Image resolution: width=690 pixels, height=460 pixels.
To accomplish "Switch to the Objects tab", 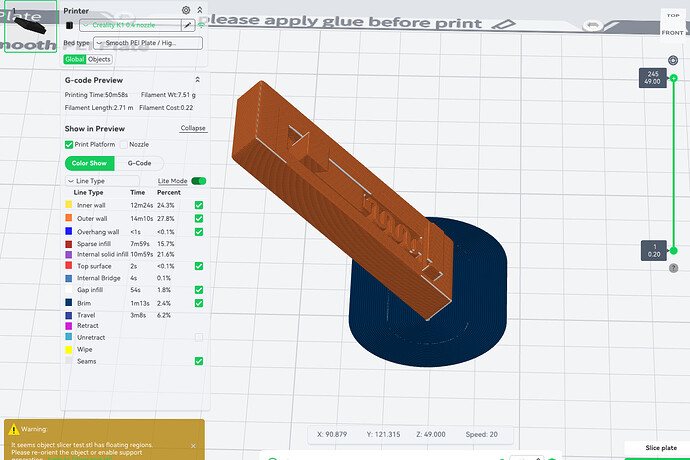I will (x=100, y=59).
